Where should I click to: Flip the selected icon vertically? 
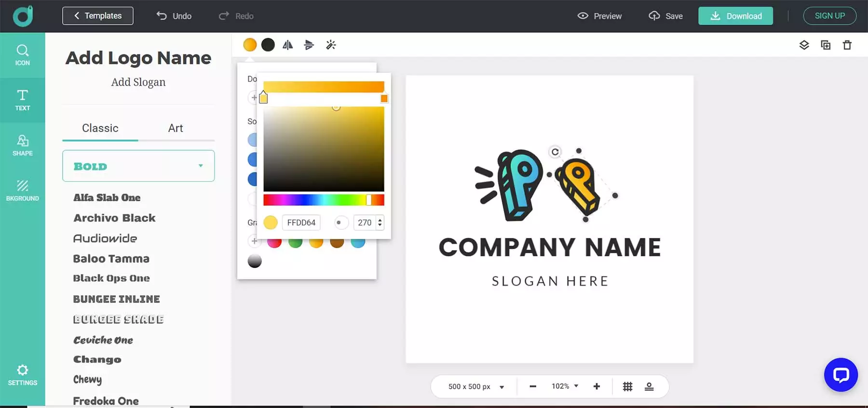[309, 45]
